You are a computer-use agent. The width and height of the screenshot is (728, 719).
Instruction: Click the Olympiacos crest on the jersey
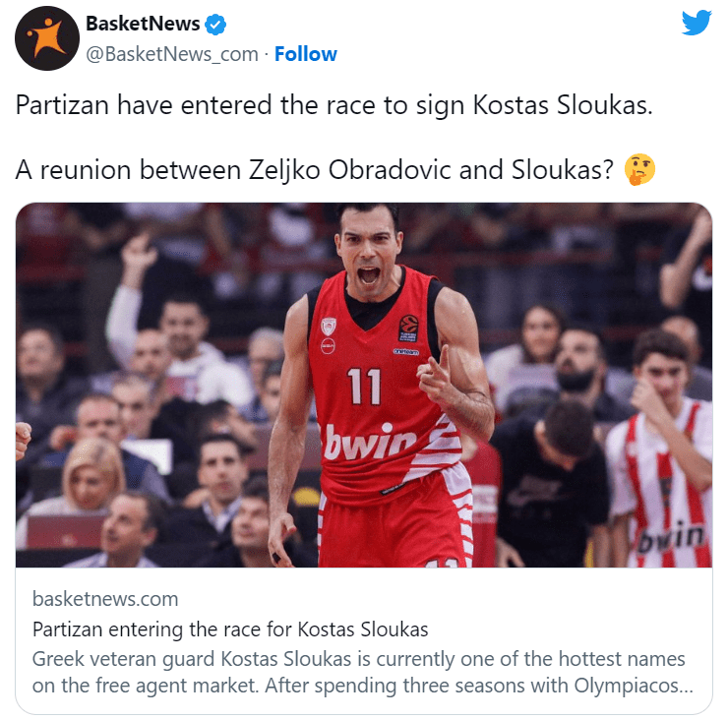click(x=329, y=327)
